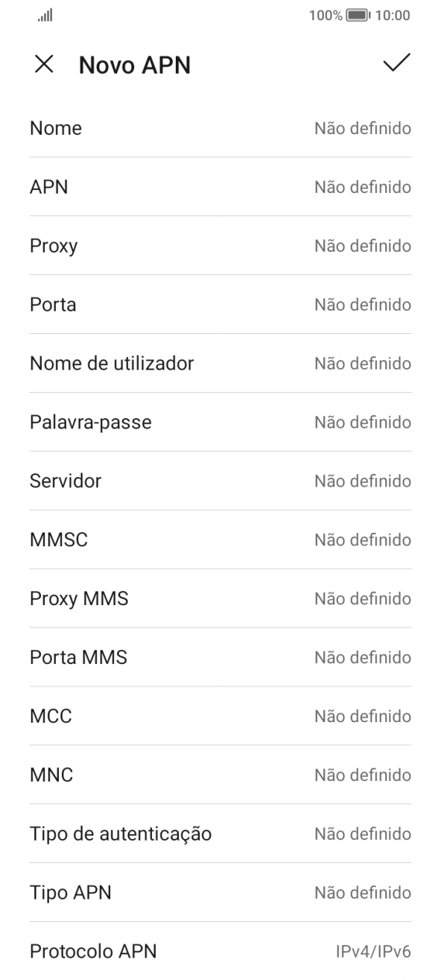Tap the X to close the Novo APN screen

point(44,65)
